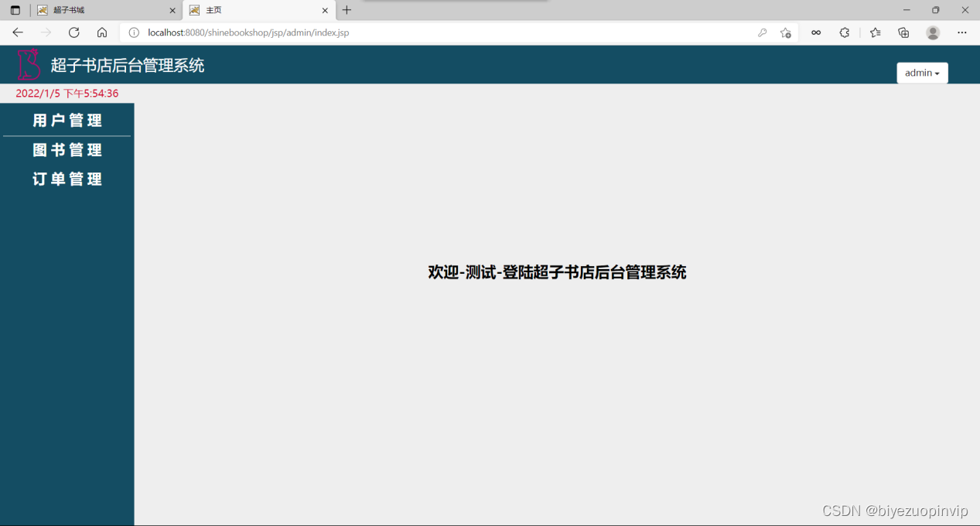
Task: Click the red date-time text
Action: (x=67, y=93)
